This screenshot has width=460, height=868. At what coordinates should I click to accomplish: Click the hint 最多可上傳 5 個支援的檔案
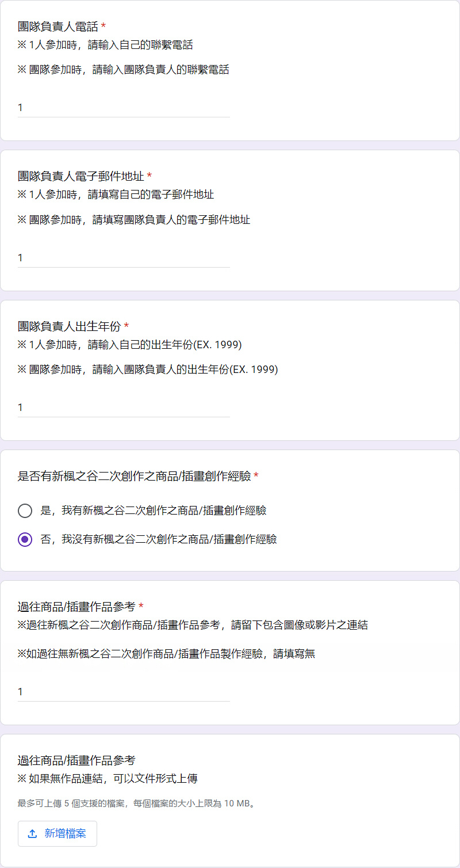pos(136,803)
